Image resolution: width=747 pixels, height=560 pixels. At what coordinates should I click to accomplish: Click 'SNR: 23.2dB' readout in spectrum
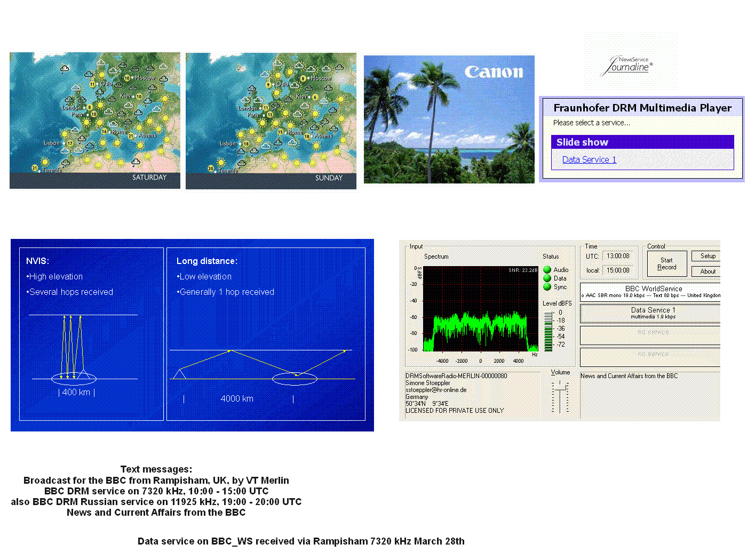[523, 270]
